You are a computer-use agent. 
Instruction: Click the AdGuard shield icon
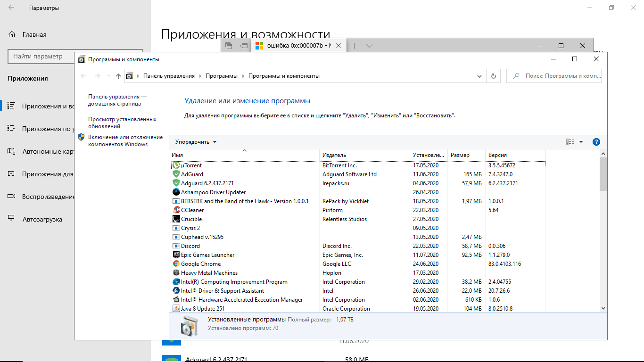(x=176, y=174)
